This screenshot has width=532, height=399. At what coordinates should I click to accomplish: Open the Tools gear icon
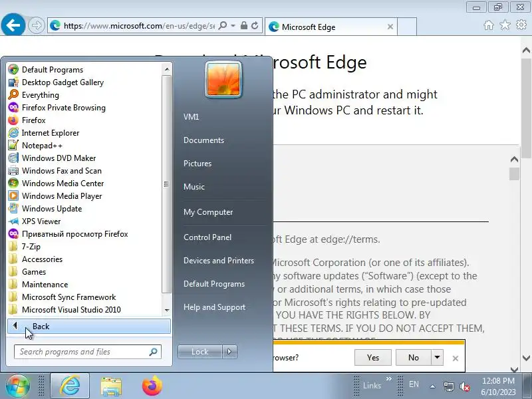[521, 25]
